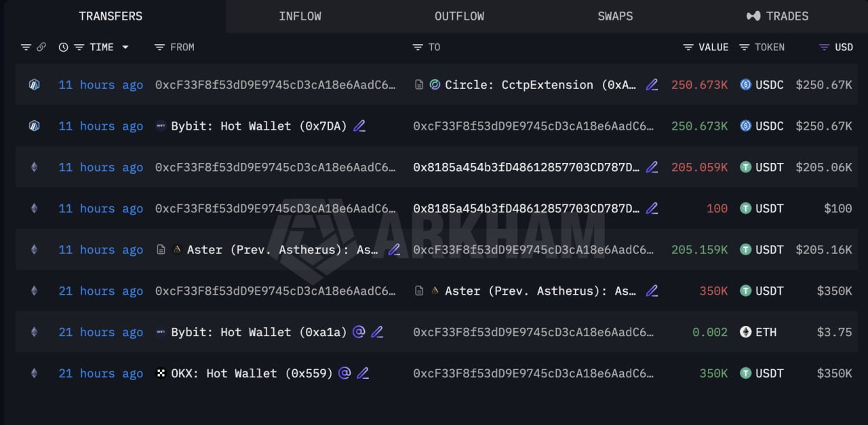The image size is (868, 425).
Task: Open 0x8185a454 address on 205.059K row
Action: [x=526, y=167]
